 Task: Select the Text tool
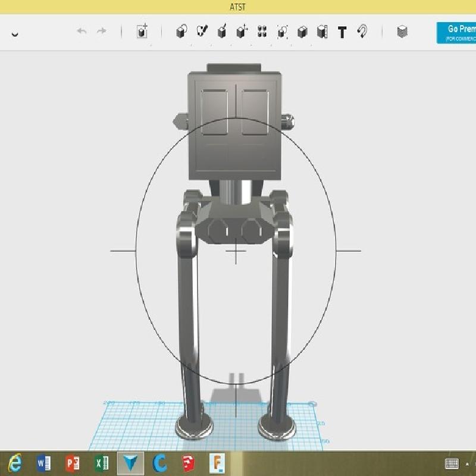click(342, 32)
